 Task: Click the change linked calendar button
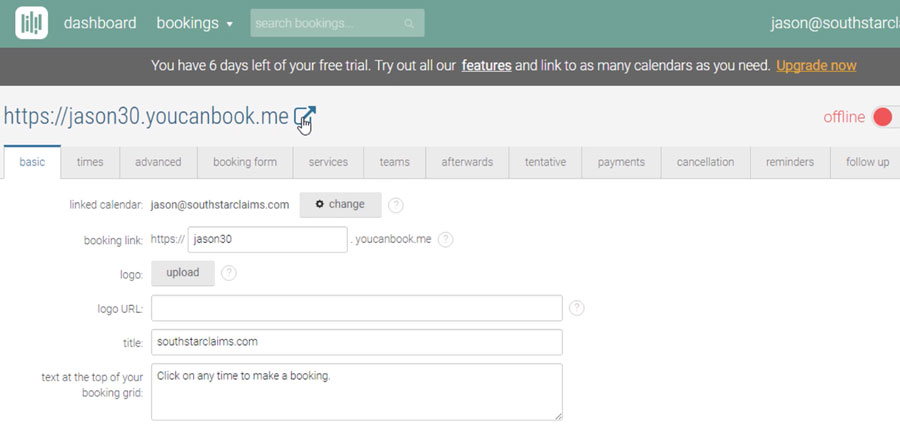340,204
